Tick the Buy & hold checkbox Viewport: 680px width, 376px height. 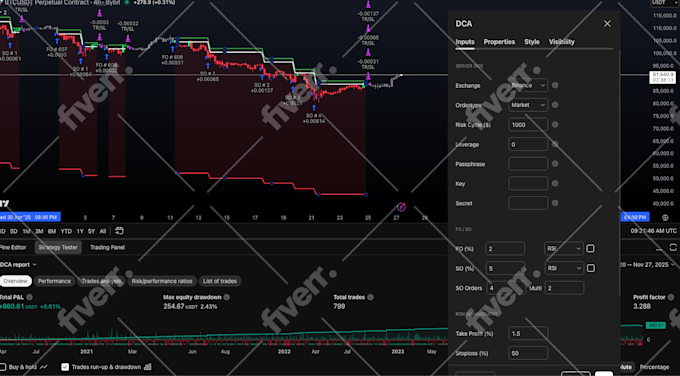3,367
